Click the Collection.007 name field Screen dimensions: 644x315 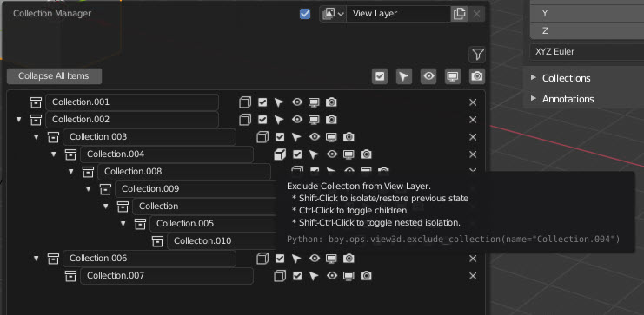166,276
